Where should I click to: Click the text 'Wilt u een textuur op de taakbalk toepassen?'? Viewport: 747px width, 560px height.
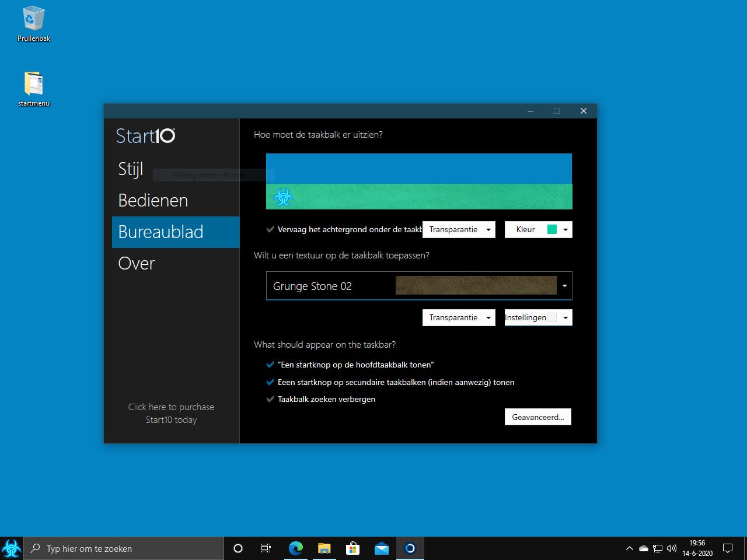pyautogui.click(x=341, y=255)
